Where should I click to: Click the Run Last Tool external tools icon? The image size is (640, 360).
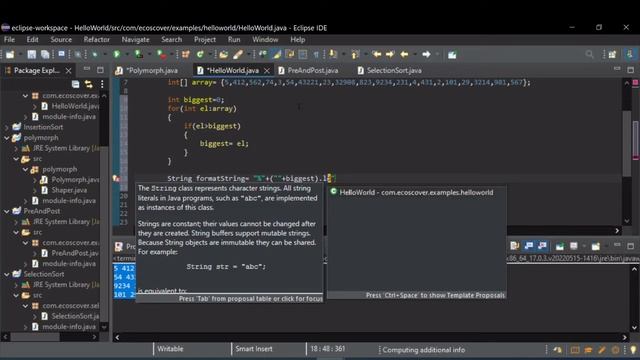pos(162,54)
